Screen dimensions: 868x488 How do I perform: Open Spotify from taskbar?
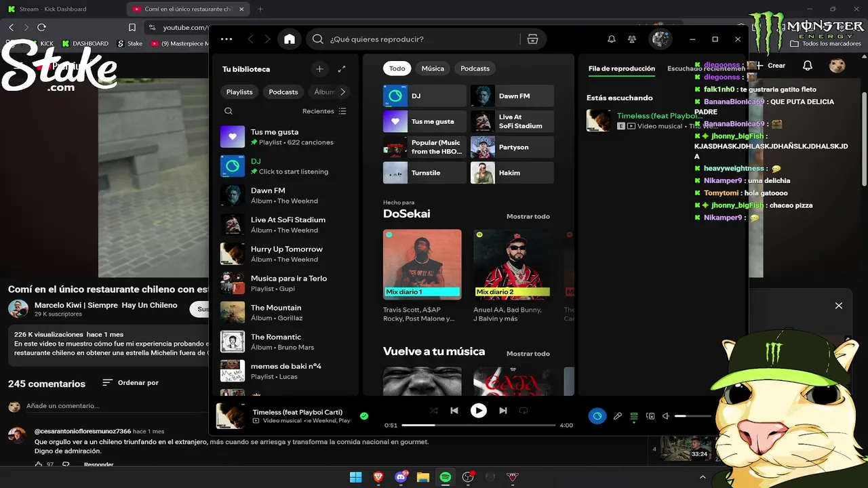click(x=446, y=477)
